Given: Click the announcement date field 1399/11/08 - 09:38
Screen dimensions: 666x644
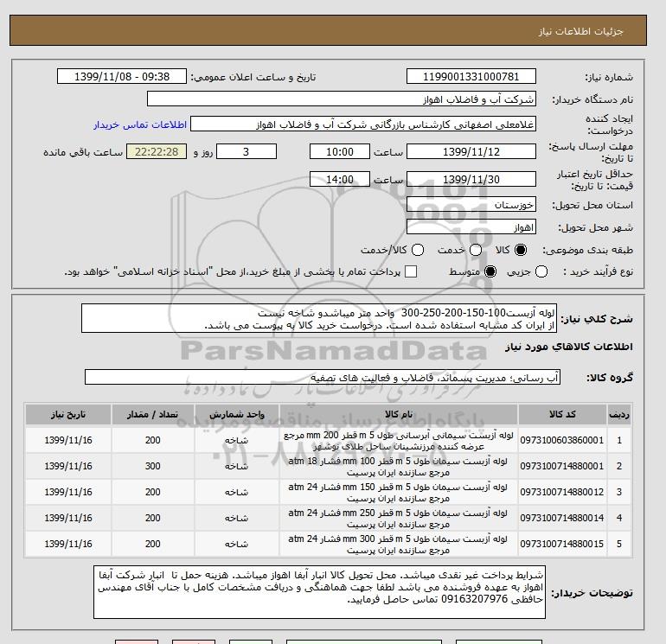Looking at the screenshot, I should (122, 76).
